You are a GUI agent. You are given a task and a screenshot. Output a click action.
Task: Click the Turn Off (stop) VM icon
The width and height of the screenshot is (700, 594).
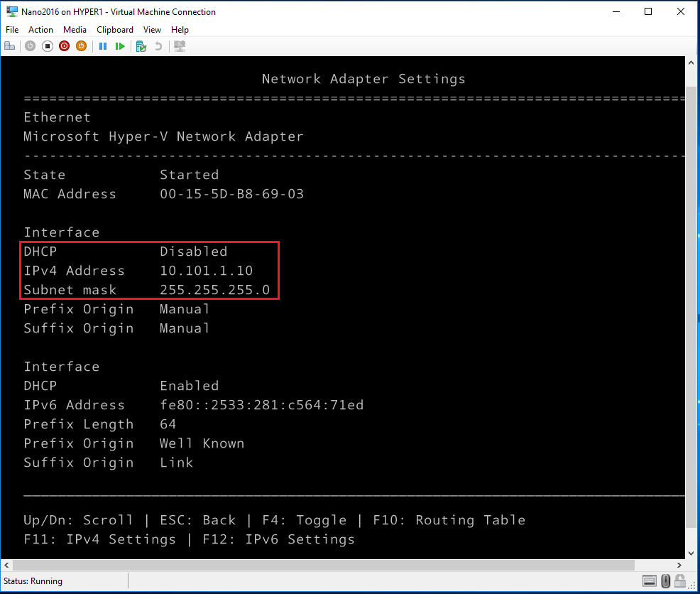pyautogui.click(x=47, y=46)
